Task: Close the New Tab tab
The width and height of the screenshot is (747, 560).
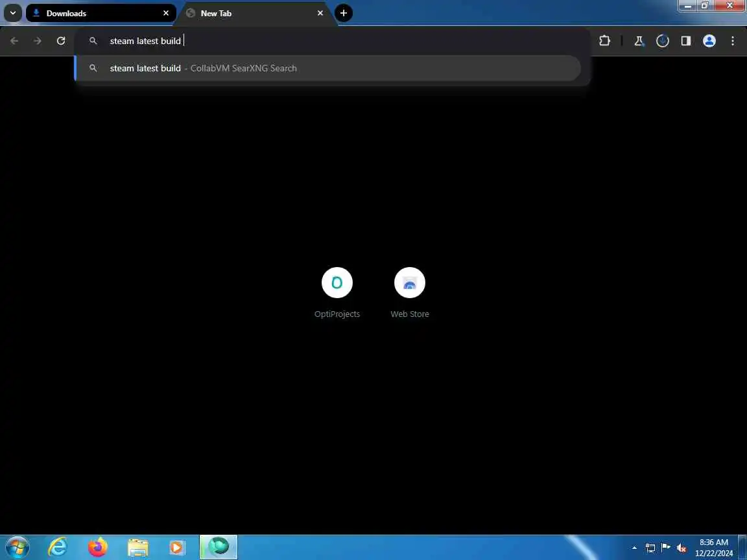Action: (320, 14)
